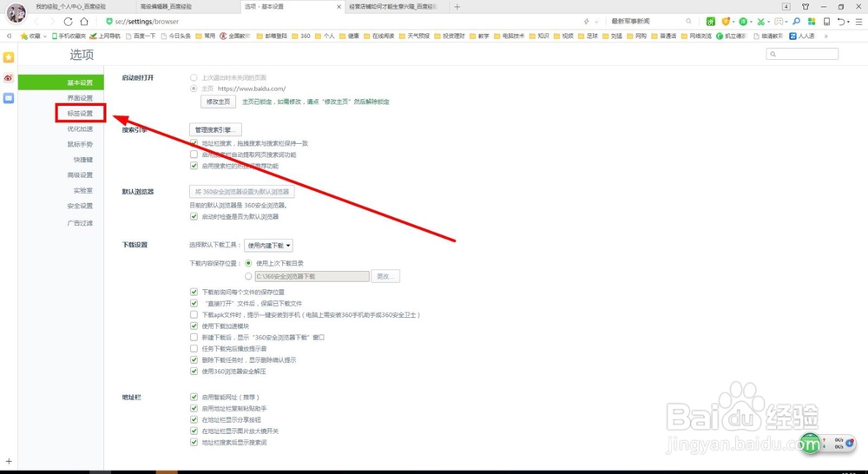Click the site security shield in address bar
The image size is (868, 474).
[x=109, y=22]
